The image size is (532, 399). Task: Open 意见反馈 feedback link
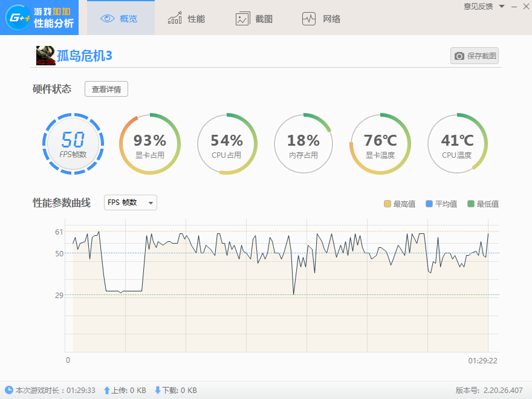[x=478, y=7]
